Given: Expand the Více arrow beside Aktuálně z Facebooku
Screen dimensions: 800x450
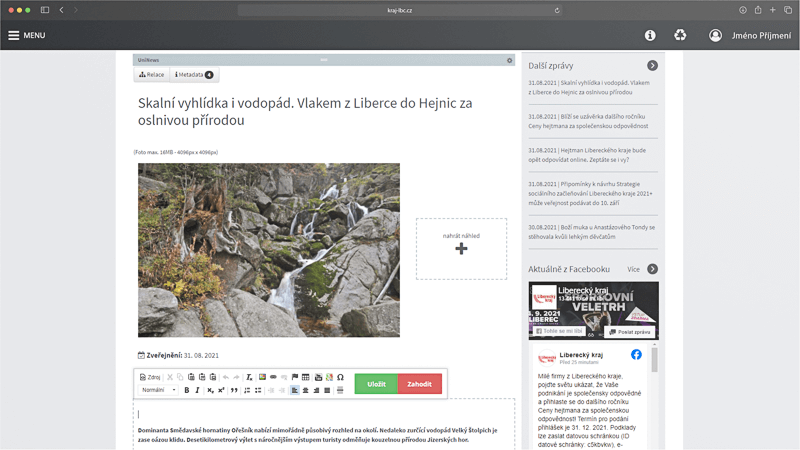Looking at the screenshot, I should click(652, 269).
